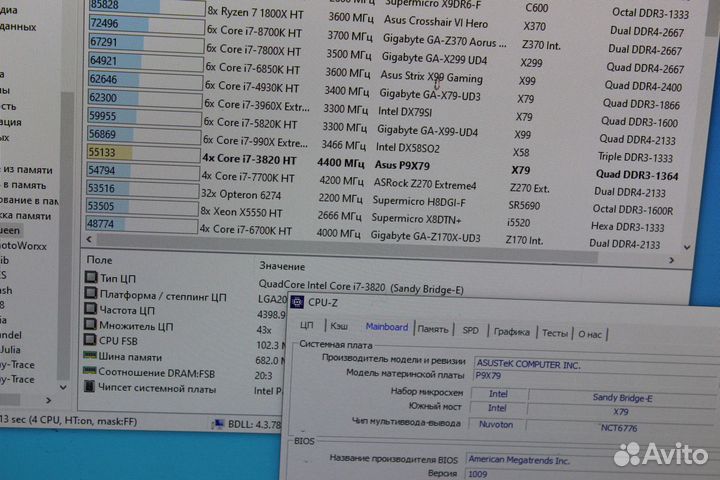The height and width of the screenshot is (480, 720).
Task: Select the '8x Xeon X5550 HT' row
Action: (x=242, y=212)
